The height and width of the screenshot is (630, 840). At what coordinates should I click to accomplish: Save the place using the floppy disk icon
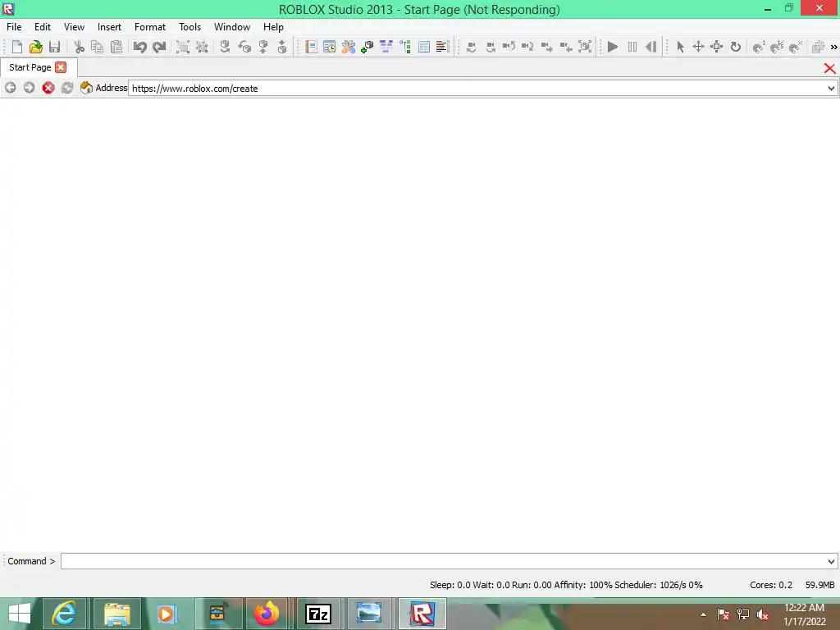(54, 47)
